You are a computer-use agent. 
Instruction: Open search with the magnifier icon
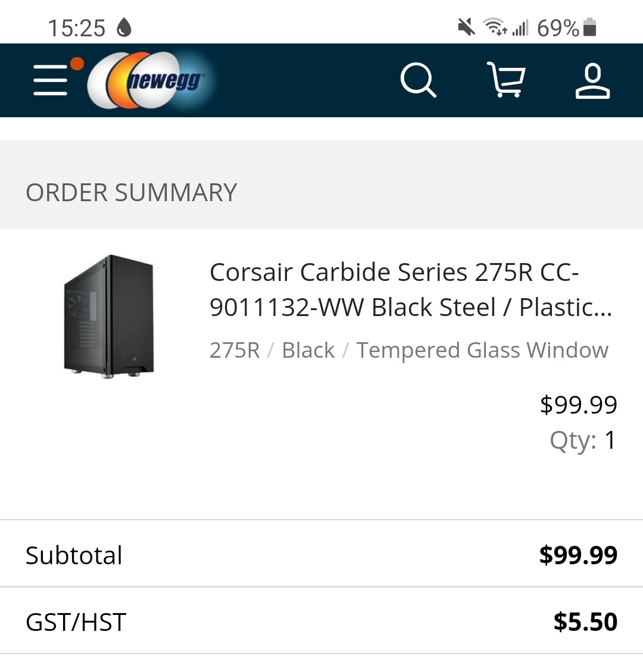418,80
